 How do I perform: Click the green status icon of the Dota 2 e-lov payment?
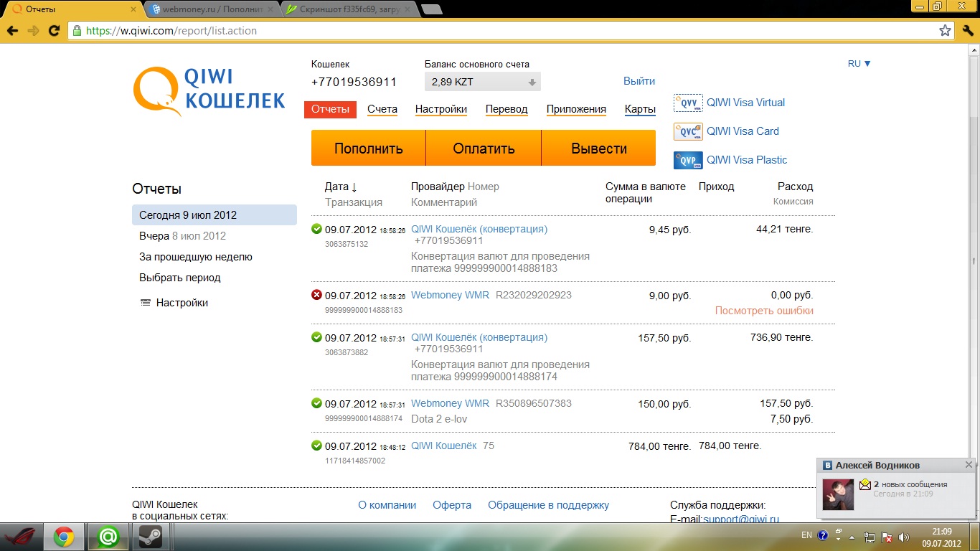[x=316, y=403]
